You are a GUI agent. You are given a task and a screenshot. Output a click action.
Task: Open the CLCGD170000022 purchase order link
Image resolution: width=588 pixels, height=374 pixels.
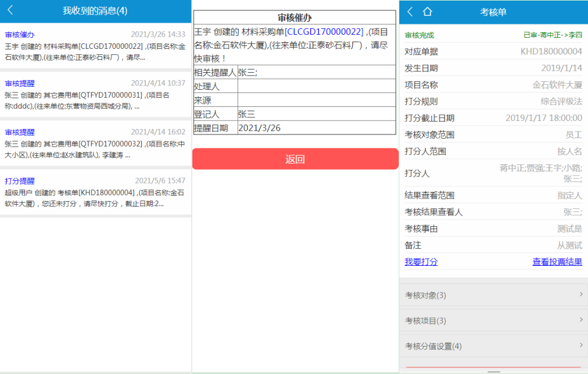[324, 32]
